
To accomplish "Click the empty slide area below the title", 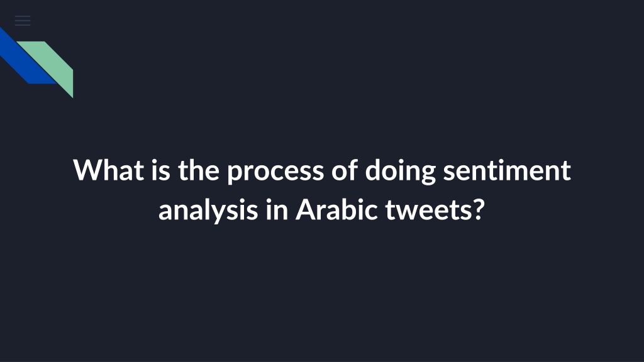I will [322, 295].
